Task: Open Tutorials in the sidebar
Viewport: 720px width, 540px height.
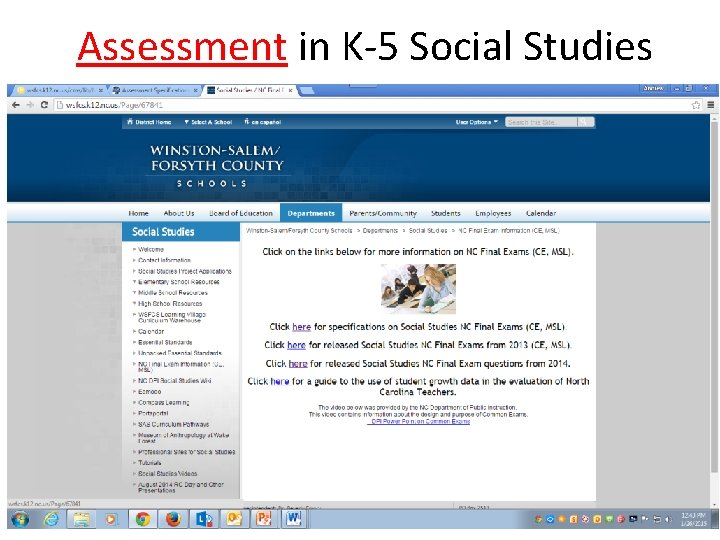Action: [x=149, y=462]
